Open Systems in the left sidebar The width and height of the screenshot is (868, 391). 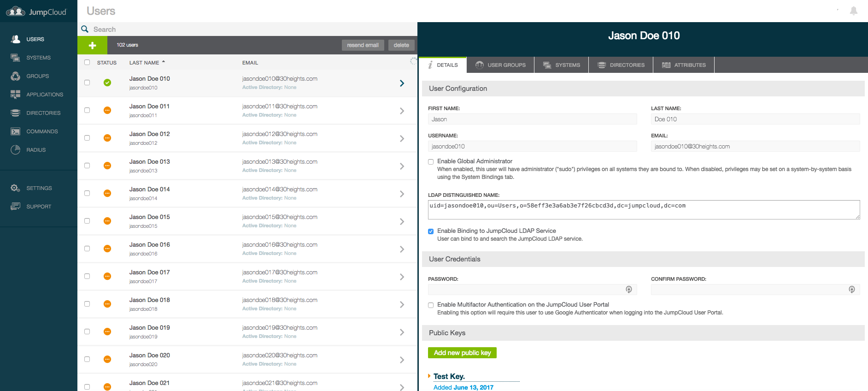pyautogui.click(x=38, y=58)
